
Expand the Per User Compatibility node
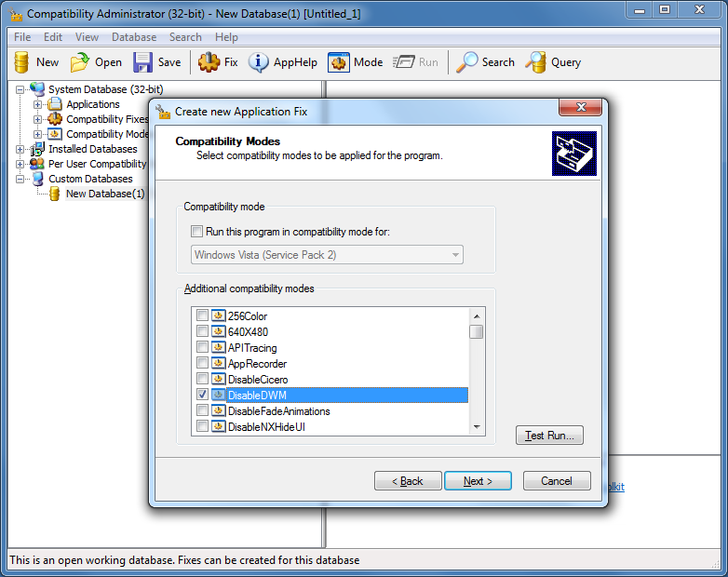(20, 164)
